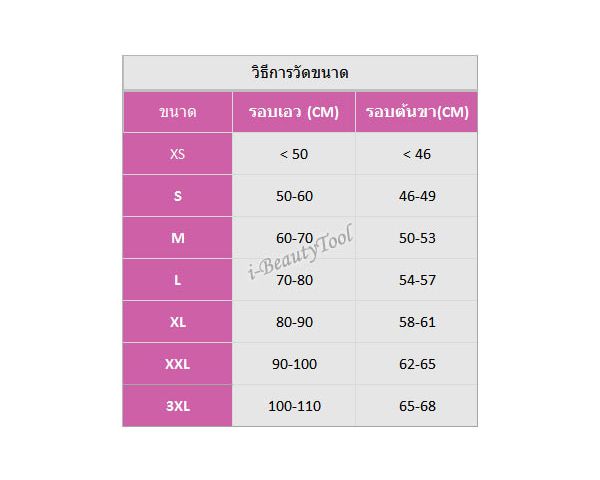Select the M size cell
600x480 pixels.
[178, 238]
